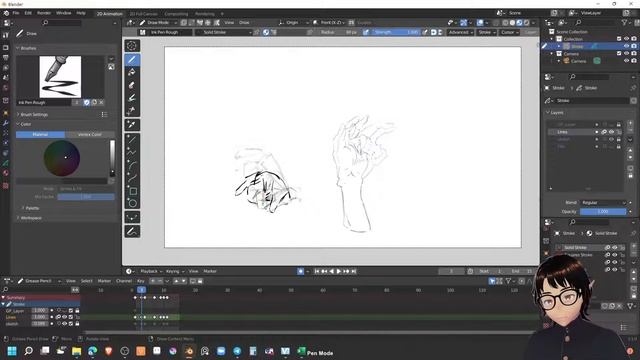Open the dope sheet Channel menu

click(124, 281)
